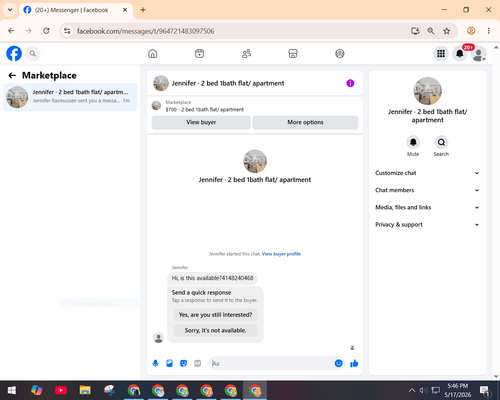Send the 'Sorry, it's not available.' response
The width and height of the screenshot is (500, 400).
click(215, 330)
